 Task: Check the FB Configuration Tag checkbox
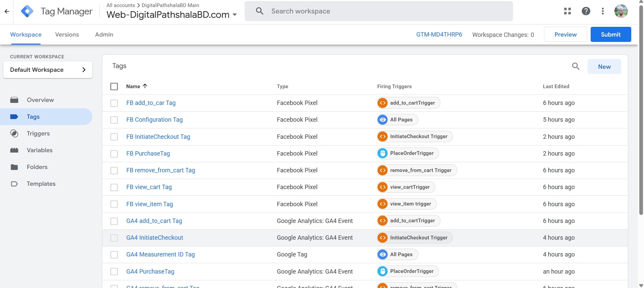(114, 120)
